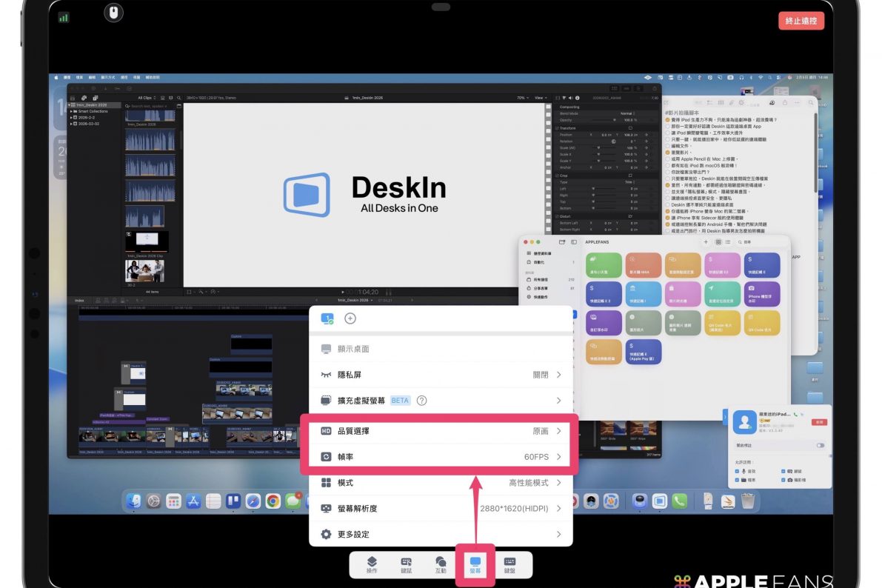Viewport: 882px width, 588px height.
Task: Click the add screen plus icon in popup
Action: click(351, 318)
